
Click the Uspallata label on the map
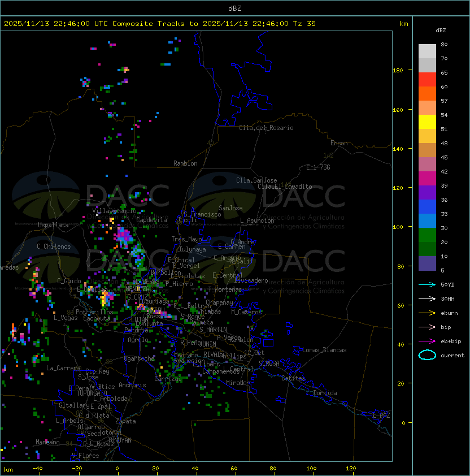pos(53,225)
